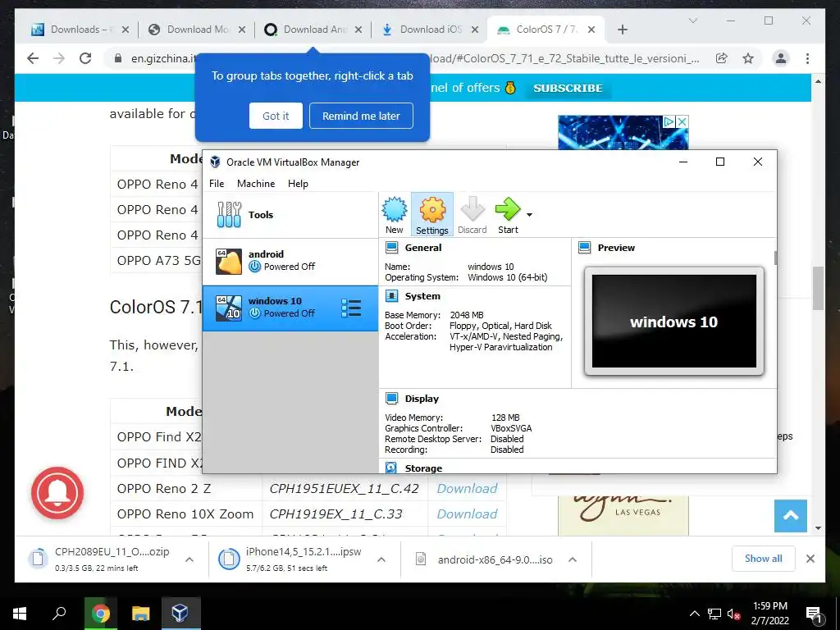Click the page vertical scrollbar thumb

click(818, 288)
